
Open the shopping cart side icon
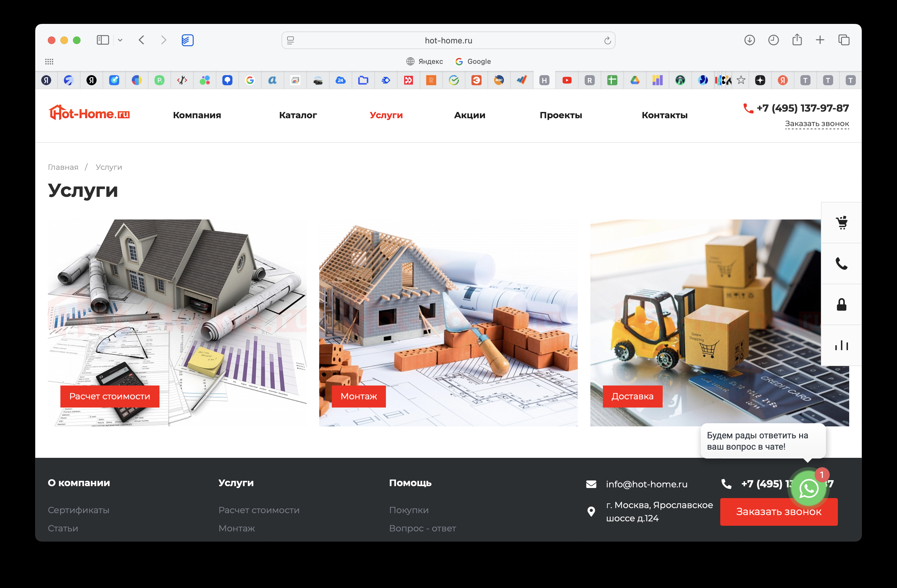click(841, 223)
